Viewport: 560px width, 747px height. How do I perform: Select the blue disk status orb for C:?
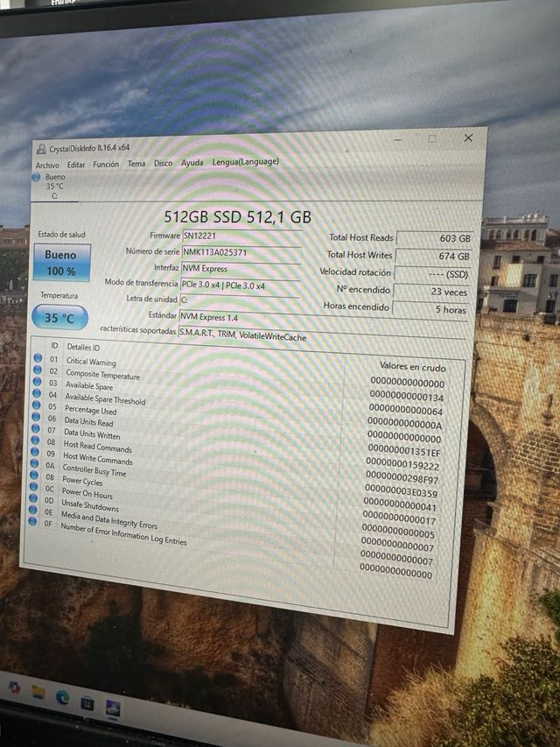[37, 177]
